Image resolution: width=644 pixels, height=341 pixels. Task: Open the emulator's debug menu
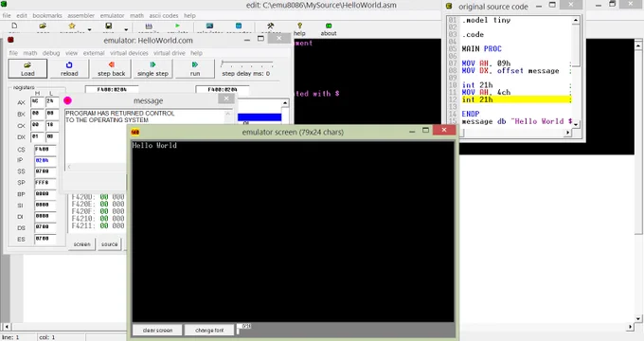pos(51,53)
